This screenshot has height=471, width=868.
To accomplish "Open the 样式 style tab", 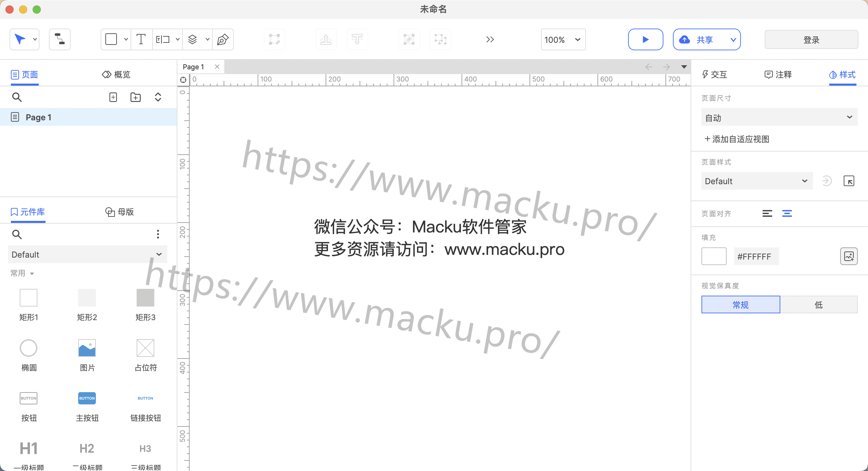I will 843,74.
